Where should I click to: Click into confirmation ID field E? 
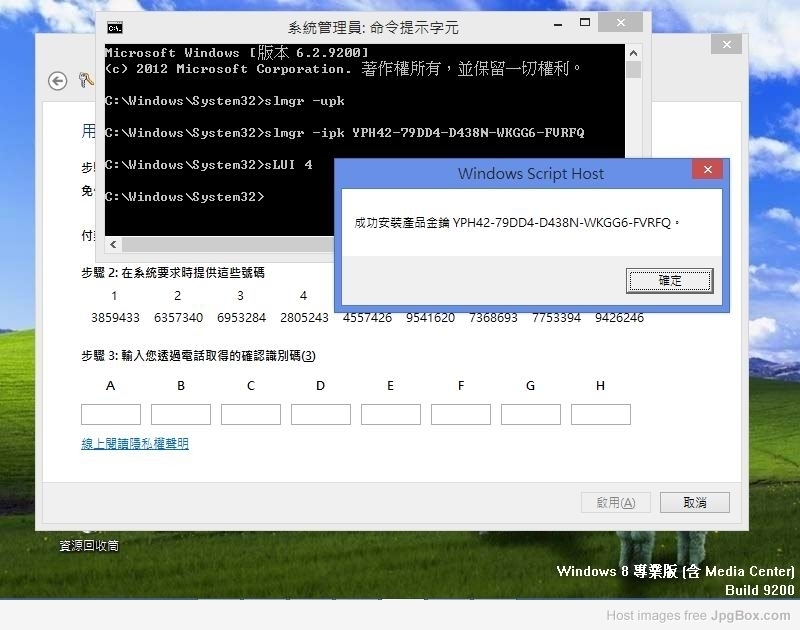[x=391, y=414]
